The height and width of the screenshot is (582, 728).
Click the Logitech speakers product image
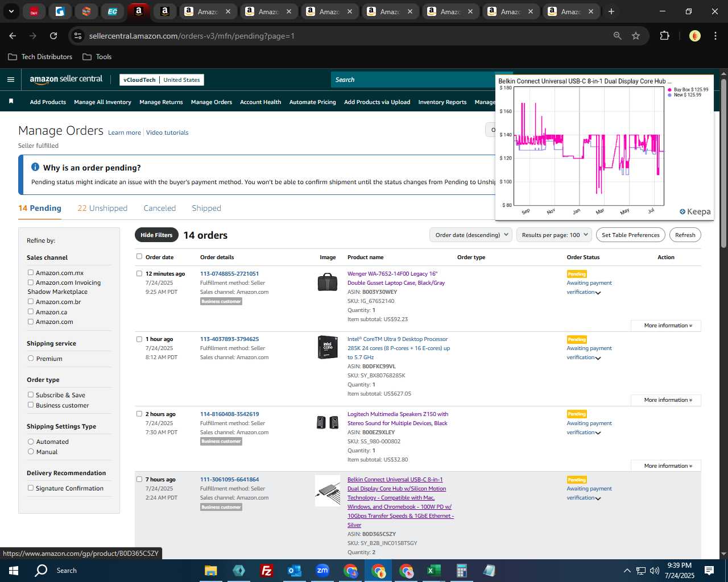(x=328, y=422)
